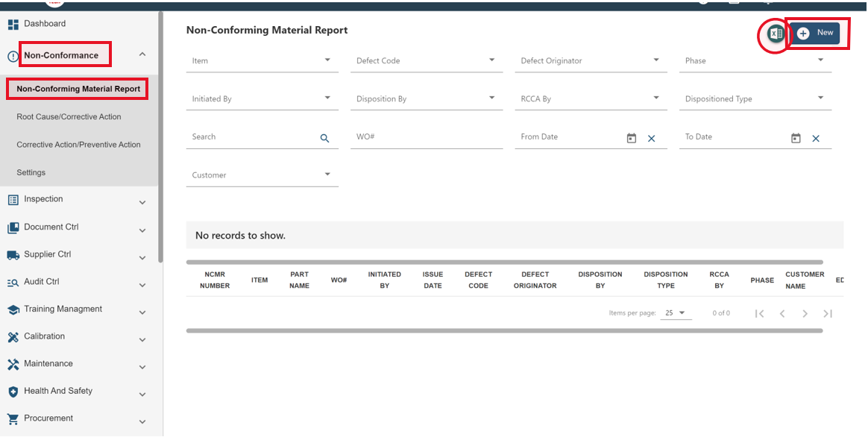Go to the last page with pagination arrow
The width and height of the screenshot is (868, 437).
[x=827, y=313]
